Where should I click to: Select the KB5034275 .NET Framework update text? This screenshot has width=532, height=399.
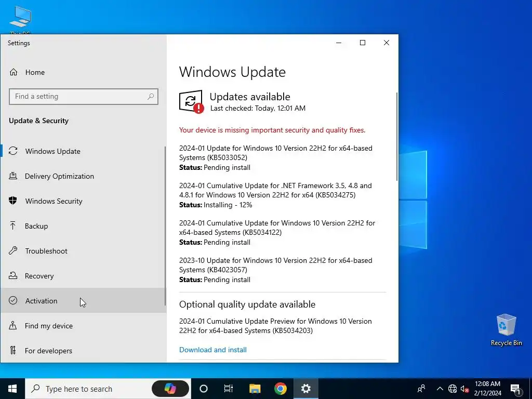(x=275, y=190)
